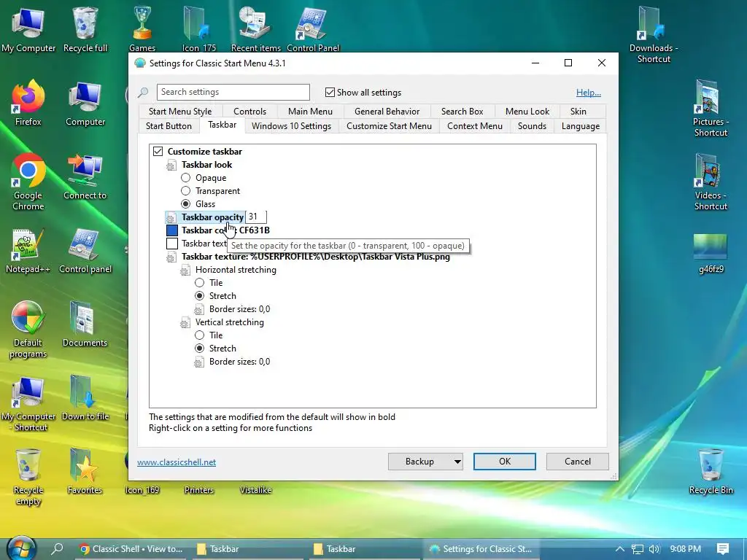Select vertical Border sizes: 0,0 setting
Image resolution: width=747 pixels, height=560 pixels.
[x=239, y=362]
